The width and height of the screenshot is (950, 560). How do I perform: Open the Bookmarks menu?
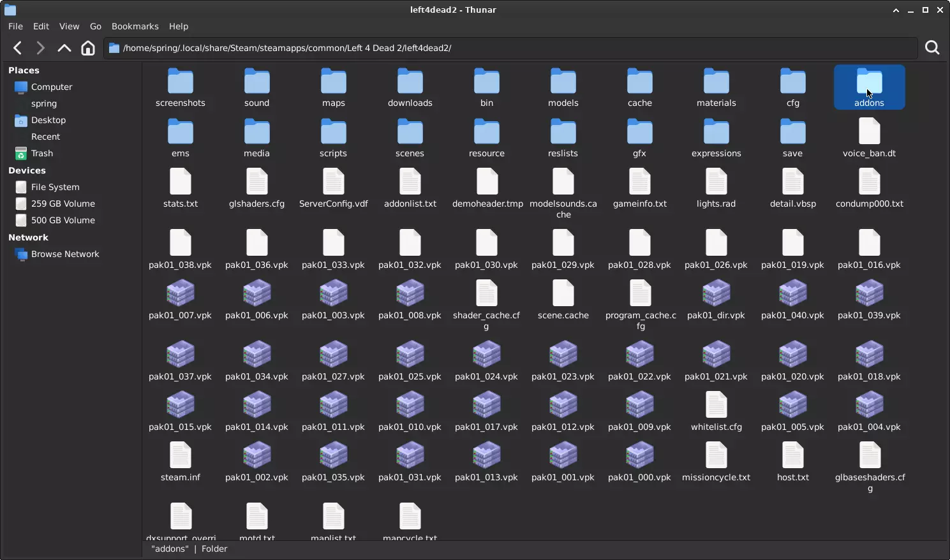[x=135, y=26]
